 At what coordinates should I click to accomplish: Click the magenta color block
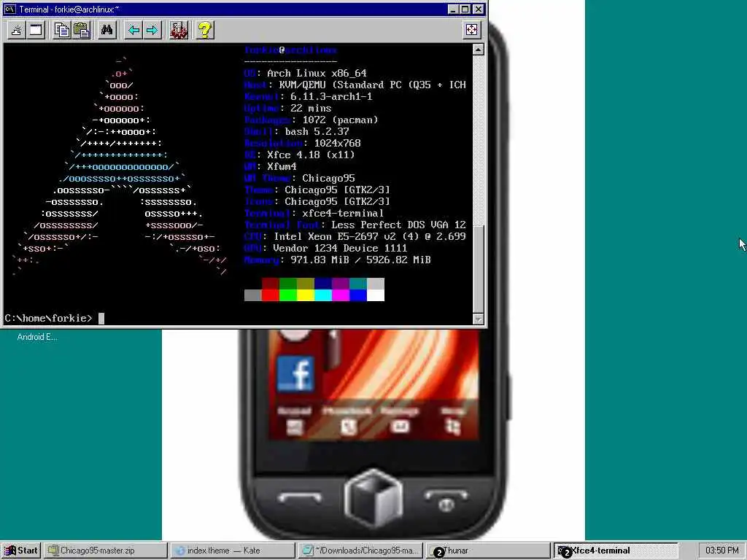[341, 295]
